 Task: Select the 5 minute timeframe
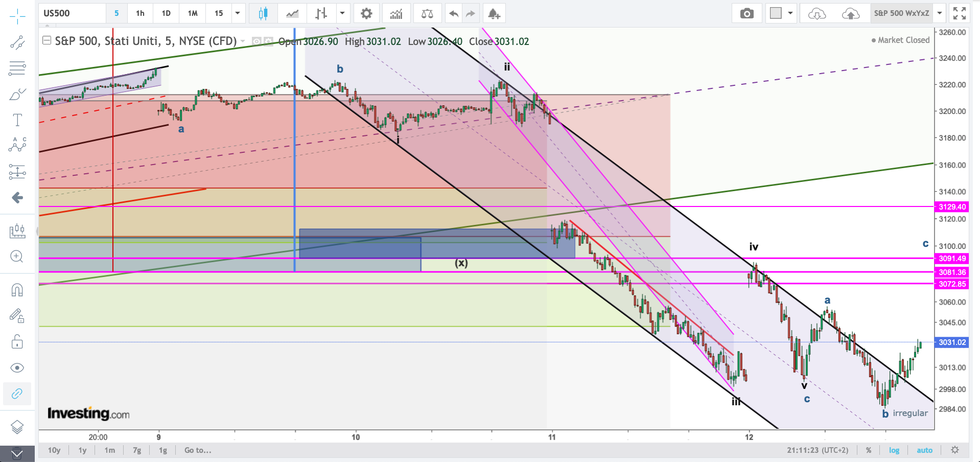pos(116,13)
